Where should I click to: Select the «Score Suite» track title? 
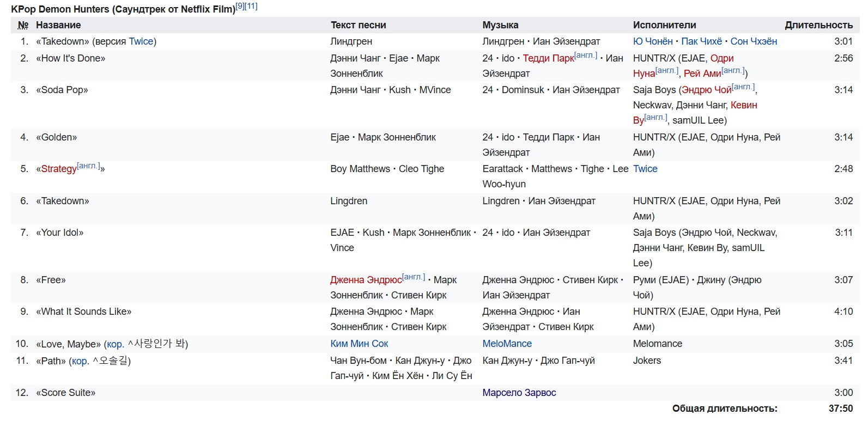coord(66,393)
